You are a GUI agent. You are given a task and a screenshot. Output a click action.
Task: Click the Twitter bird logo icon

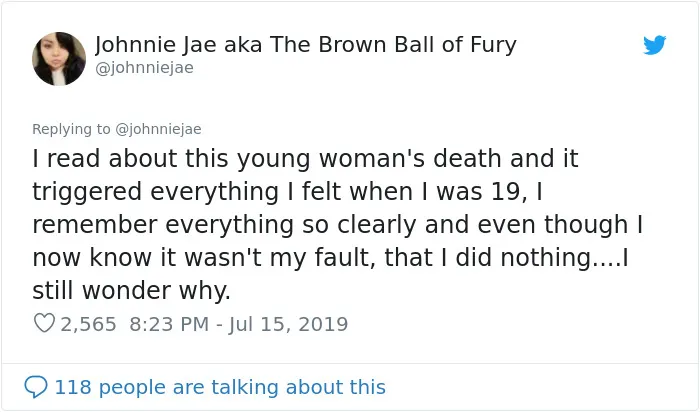coord(654,45)
